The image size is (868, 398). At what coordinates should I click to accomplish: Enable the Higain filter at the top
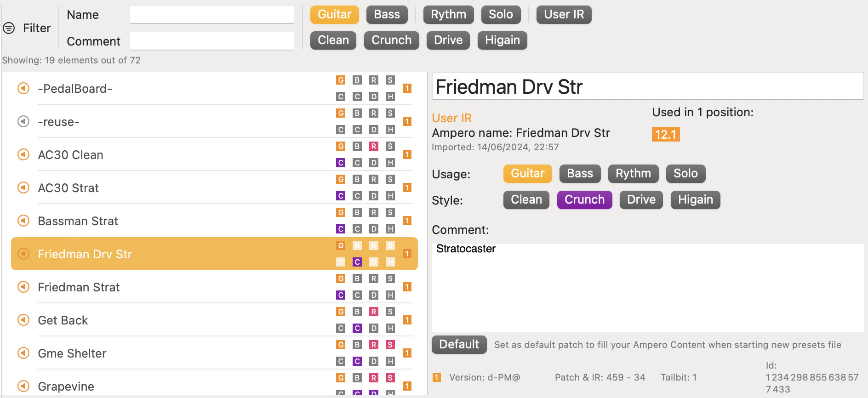502,40
